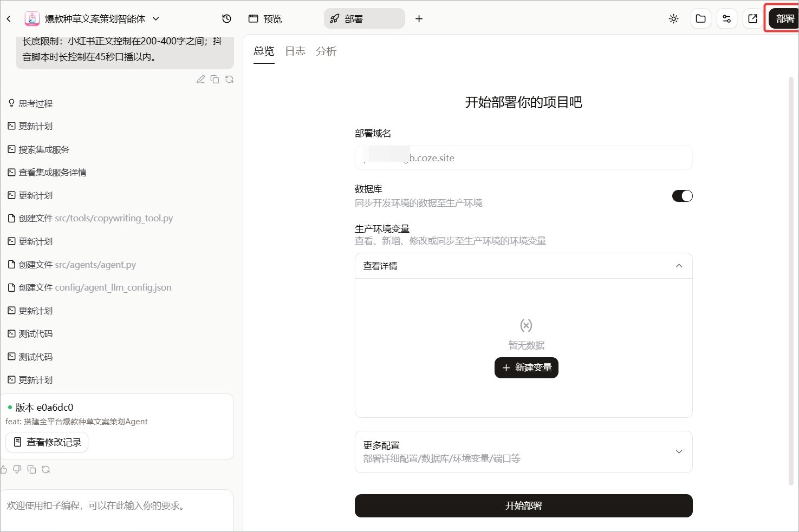Open the version history clock icon
The height and width of the screenshot is (532, 799).
226,19
